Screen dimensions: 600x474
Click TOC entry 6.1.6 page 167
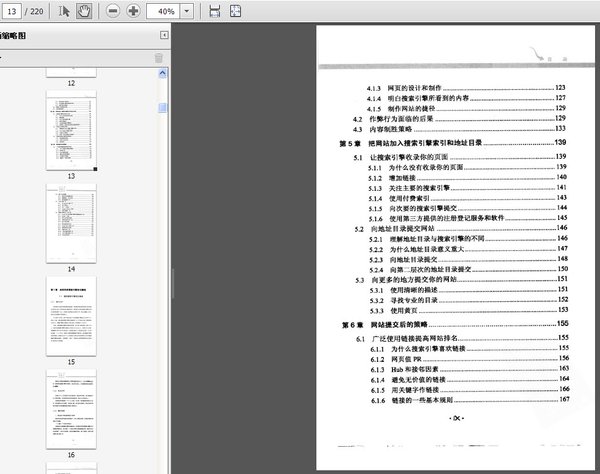[x=470, y=400]
